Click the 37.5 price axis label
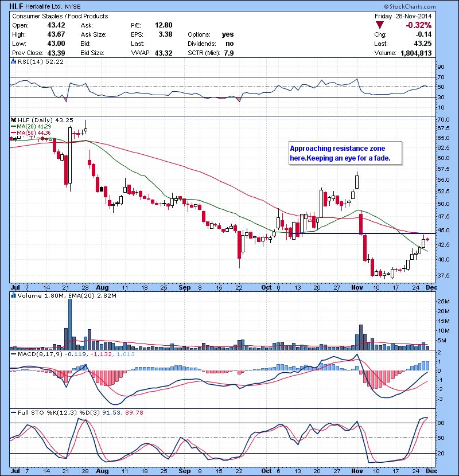 (x=444, y=275)
